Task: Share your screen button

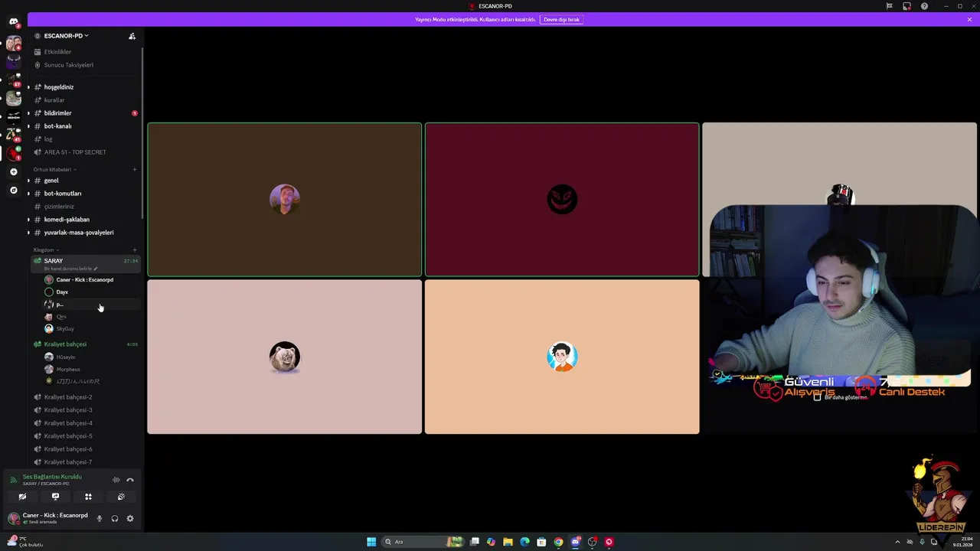Action: click(x=55, y=497)
